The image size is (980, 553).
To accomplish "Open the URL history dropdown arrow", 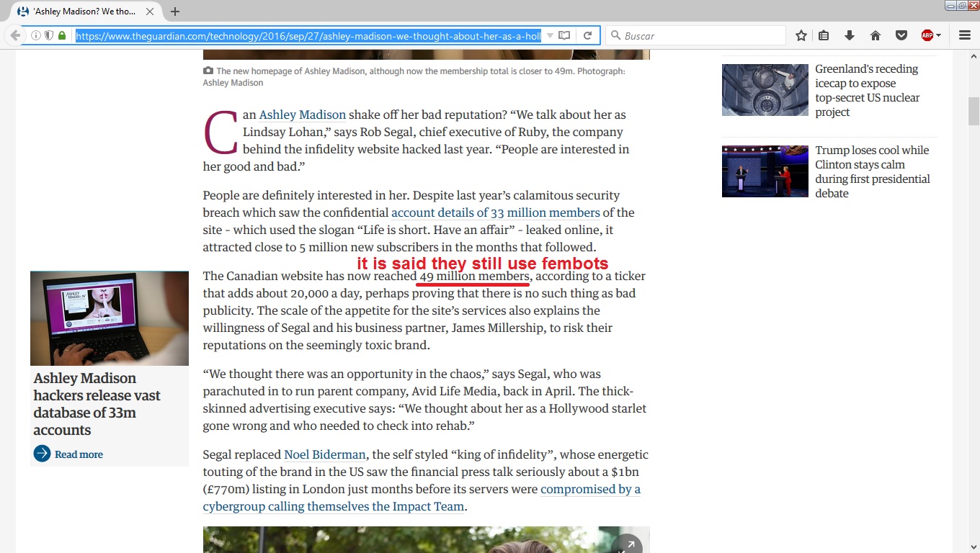I will (550, 36).
